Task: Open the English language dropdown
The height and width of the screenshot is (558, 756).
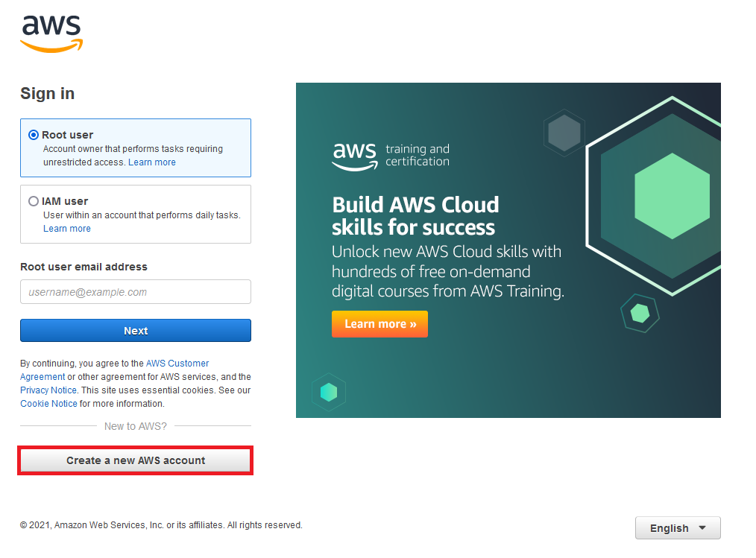Action: (x=677, y=527)
